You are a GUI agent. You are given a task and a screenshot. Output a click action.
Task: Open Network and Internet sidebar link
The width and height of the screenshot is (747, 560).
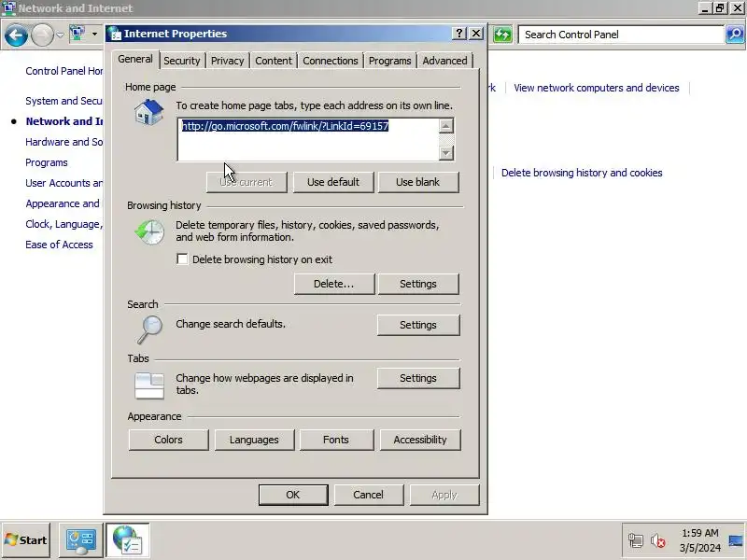pos(64,121)
